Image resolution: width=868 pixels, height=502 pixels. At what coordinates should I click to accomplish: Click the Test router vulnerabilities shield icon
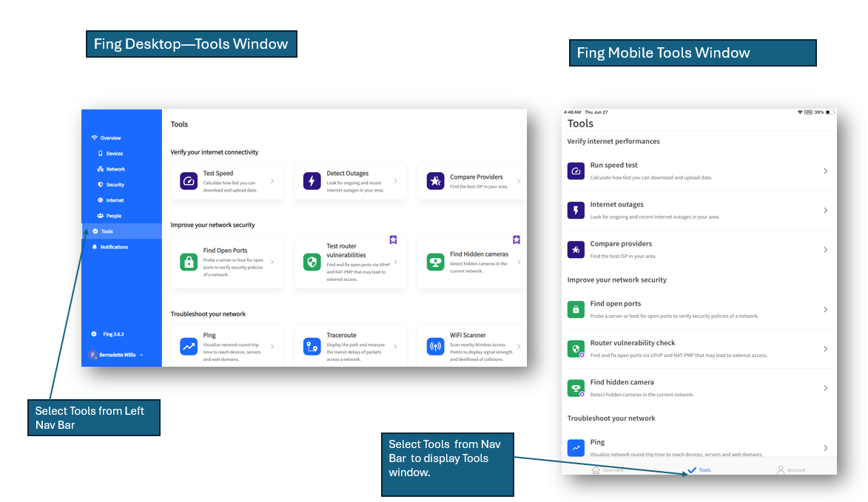point(312,262)
